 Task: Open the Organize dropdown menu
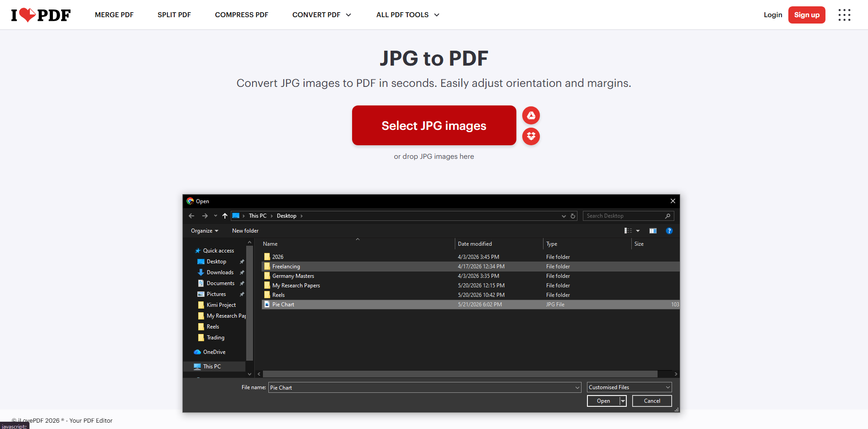(205, 231)
